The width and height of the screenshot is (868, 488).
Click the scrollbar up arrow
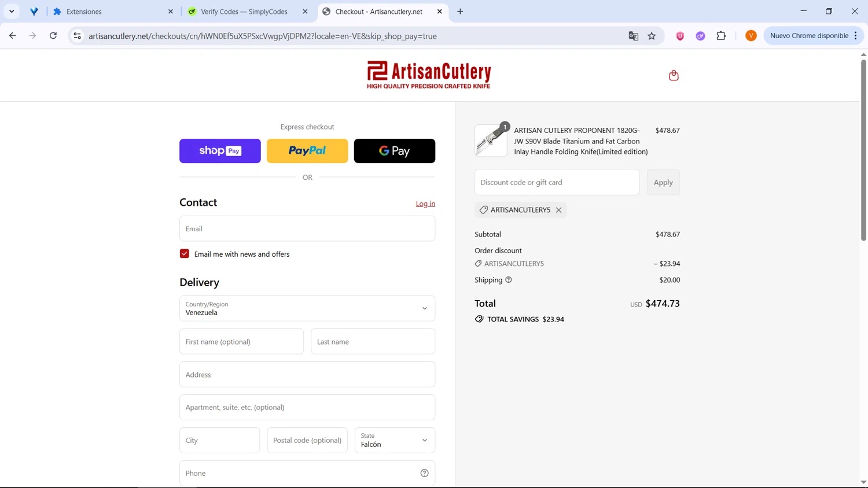(863, 54)
